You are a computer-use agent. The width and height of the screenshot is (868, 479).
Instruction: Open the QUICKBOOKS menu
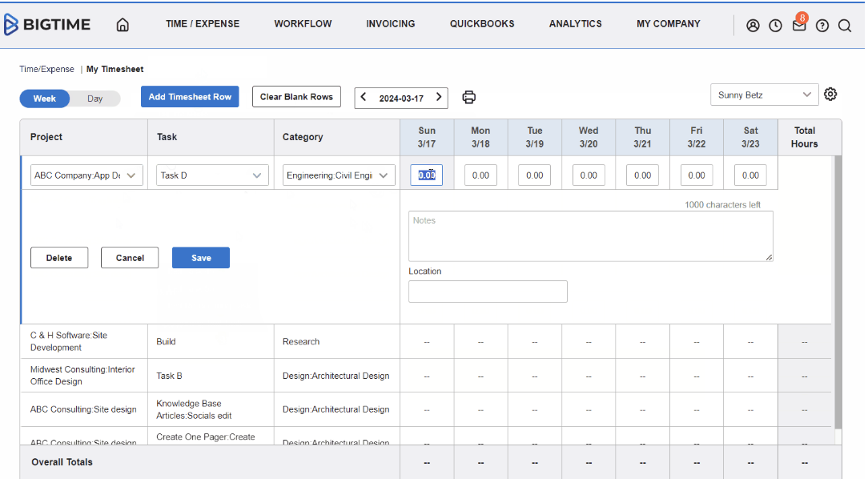click(x=481, y=24)
